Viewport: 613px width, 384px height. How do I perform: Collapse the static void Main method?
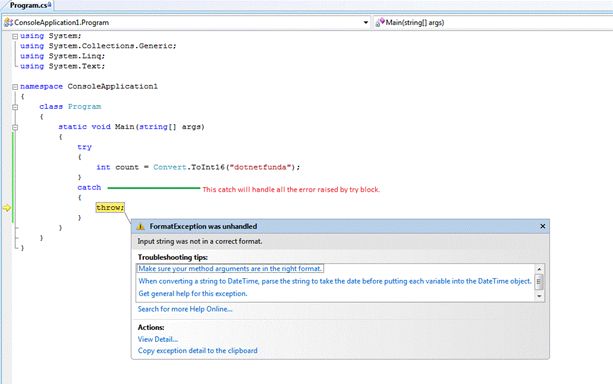15,127
